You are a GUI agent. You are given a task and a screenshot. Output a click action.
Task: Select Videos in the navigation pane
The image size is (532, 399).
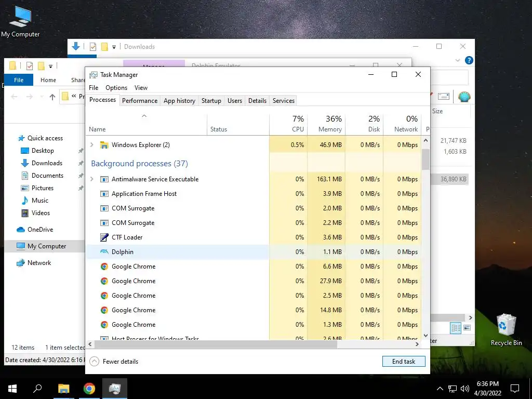point(41,213)
